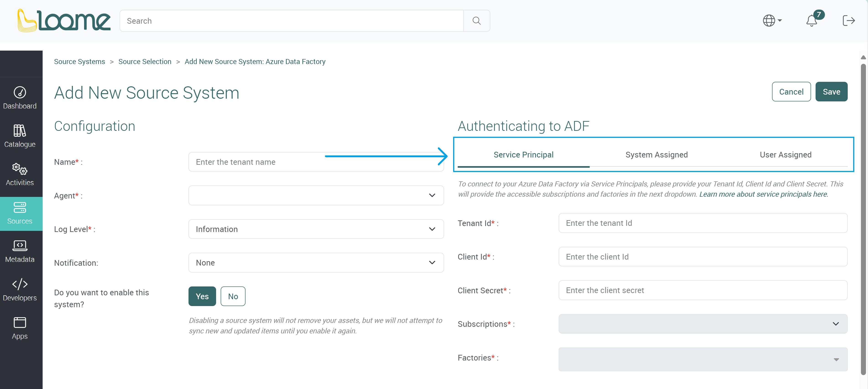
Task: Open Metadata laptop icon
Action: pyautogui.click(x=20, y=246)
